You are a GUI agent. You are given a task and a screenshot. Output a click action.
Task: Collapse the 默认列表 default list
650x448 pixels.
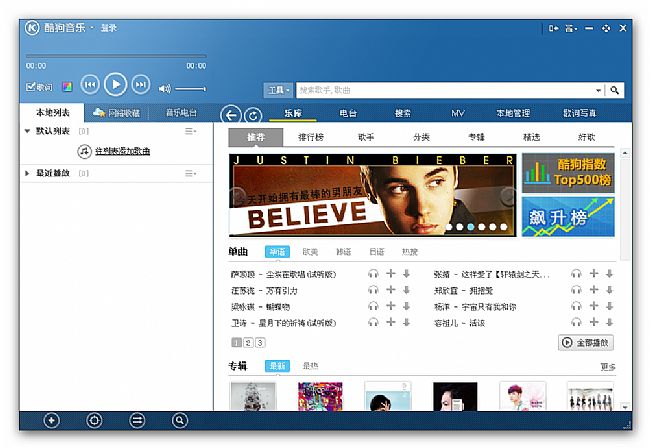27,131
